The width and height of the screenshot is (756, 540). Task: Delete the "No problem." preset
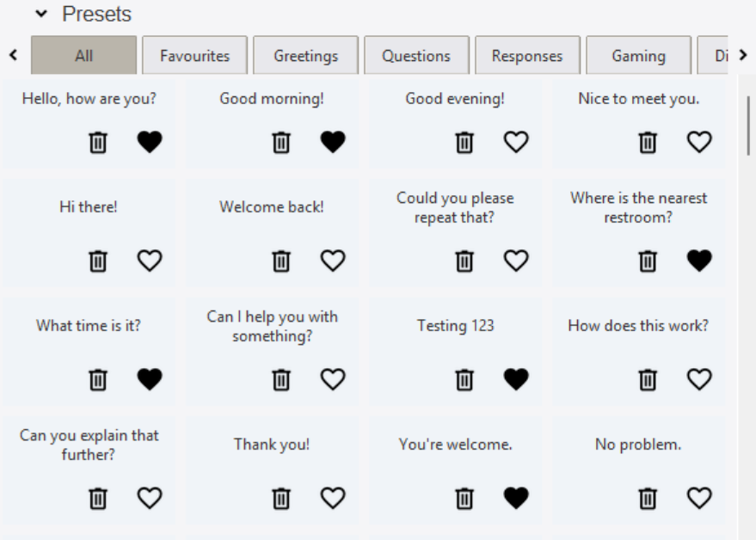(x=648, y=499)
